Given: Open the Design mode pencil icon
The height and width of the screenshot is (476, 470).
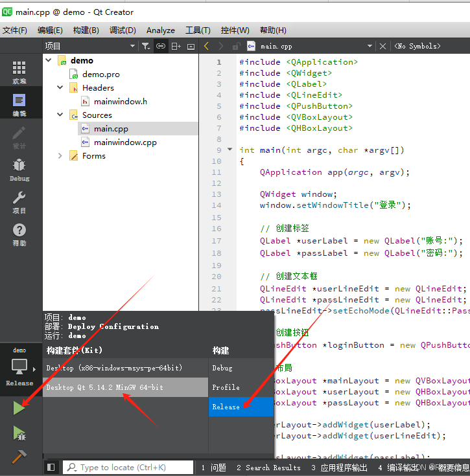Looking at the screenshot, I should [x=19, y=133].
